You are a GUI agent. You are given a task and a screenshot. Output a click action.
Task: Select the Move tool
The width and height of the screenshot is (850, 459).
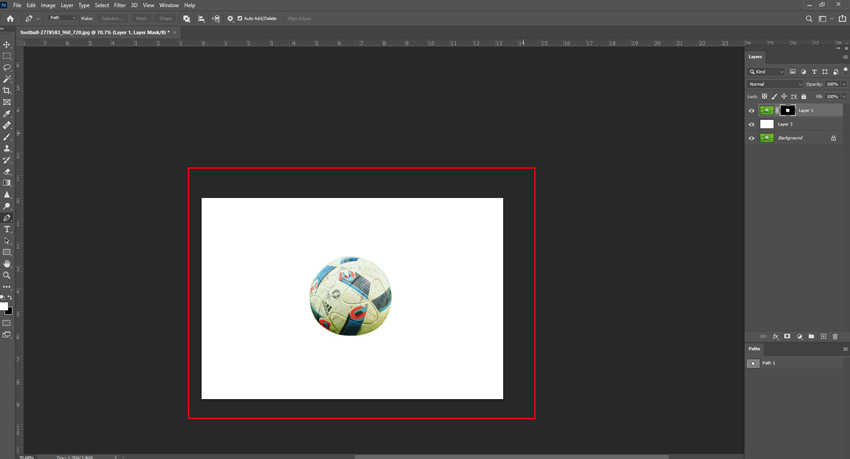click(x=7, y=44)
